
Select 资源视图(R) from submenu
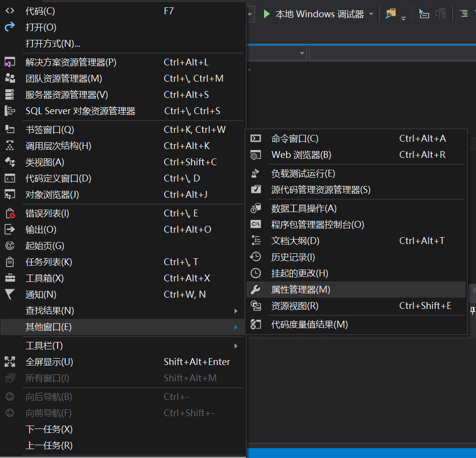tap(295, 306)
